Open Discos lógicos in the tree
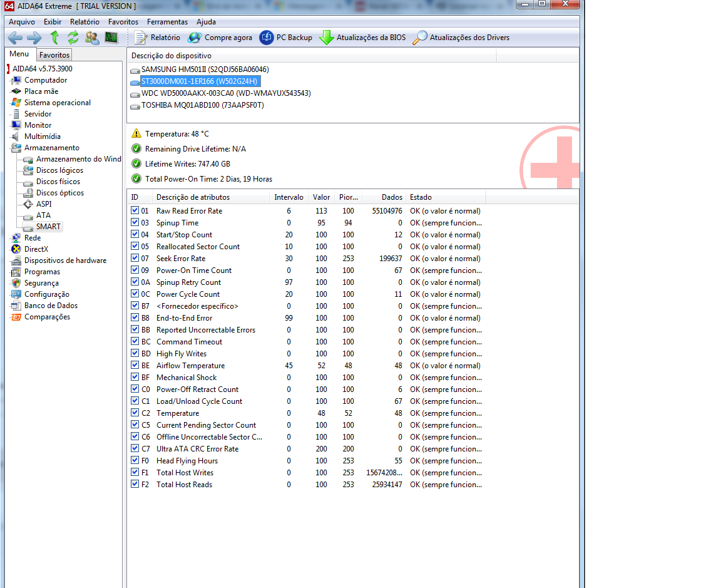Viewport: 721px width, 588px height. (60, 170)
